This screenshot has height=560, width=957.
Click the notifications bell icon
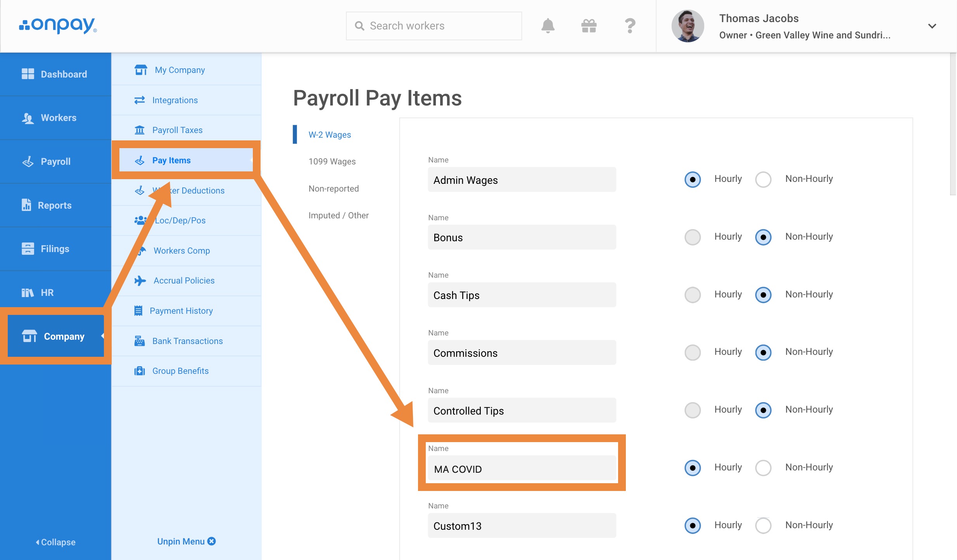[548, 26]
